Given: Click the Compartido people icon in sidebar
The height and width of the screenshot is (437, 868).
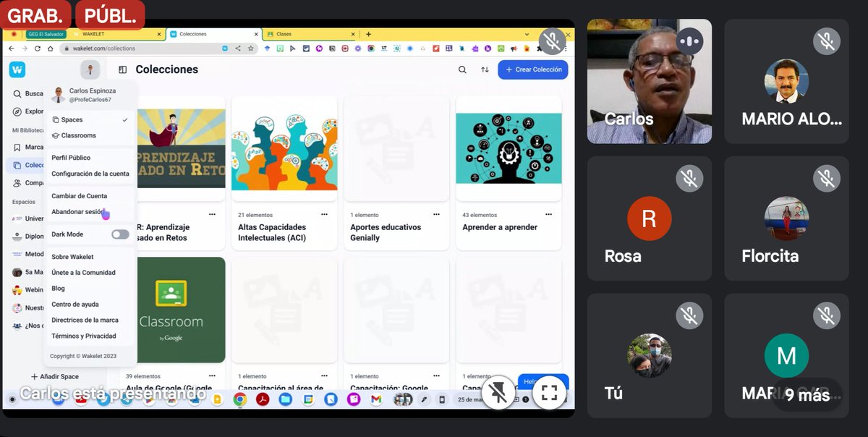Looking at the screenshot, I should point(18,183).
